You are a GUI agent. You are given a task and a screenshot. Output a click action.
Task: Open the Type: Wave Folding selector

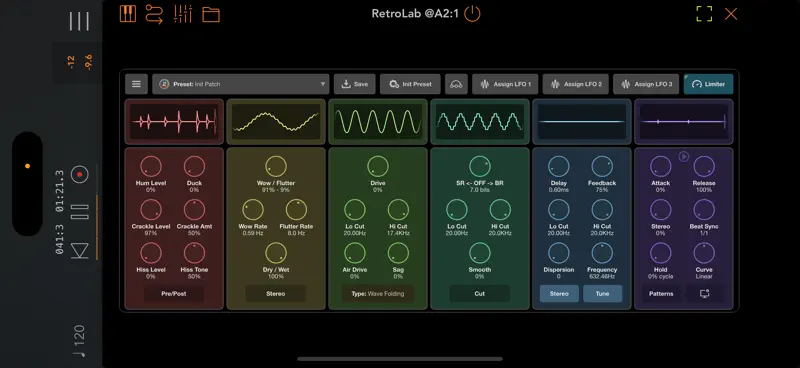click(378, 294)
